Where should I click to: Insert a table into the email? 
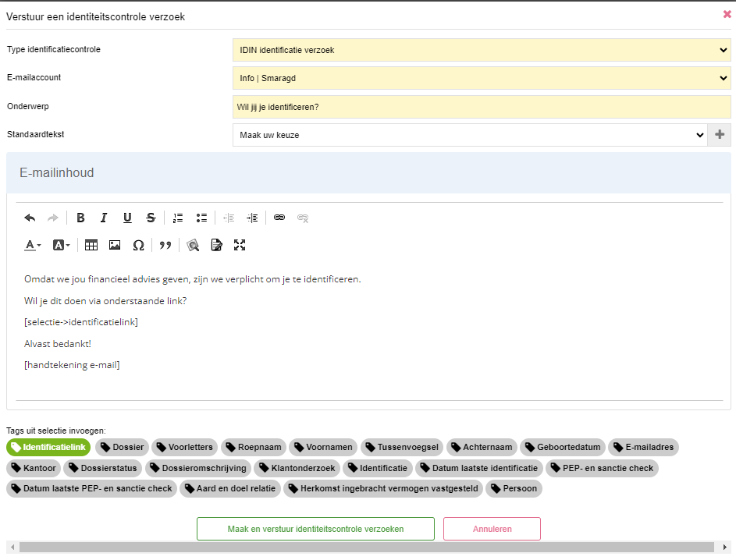pos(91,246)
